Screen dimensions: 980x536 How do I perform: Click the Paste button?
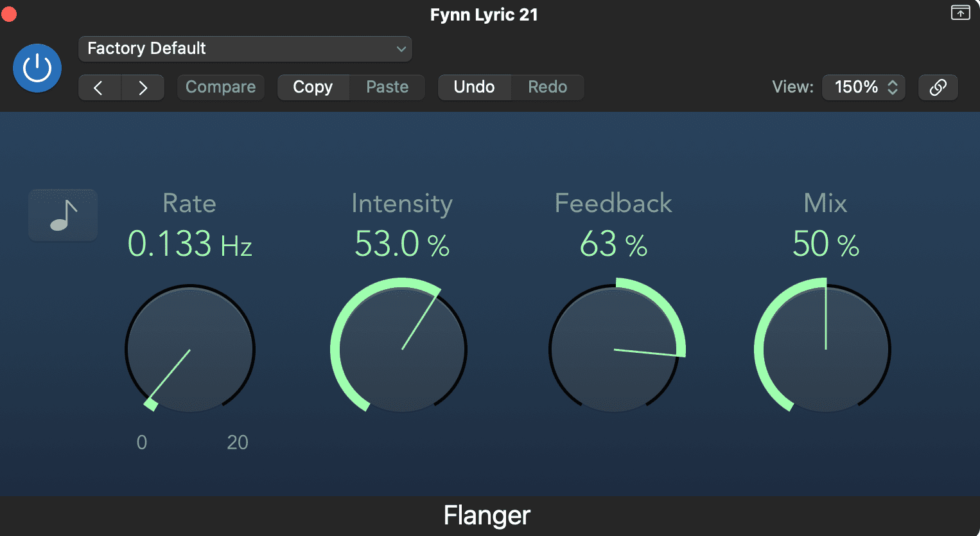[x=387, y=87]
